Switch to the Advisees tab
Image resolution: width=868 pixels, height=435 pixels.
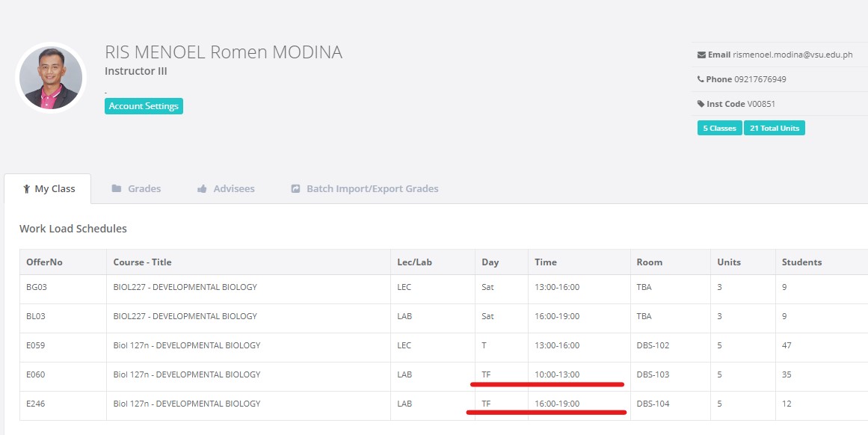(233, 189)
